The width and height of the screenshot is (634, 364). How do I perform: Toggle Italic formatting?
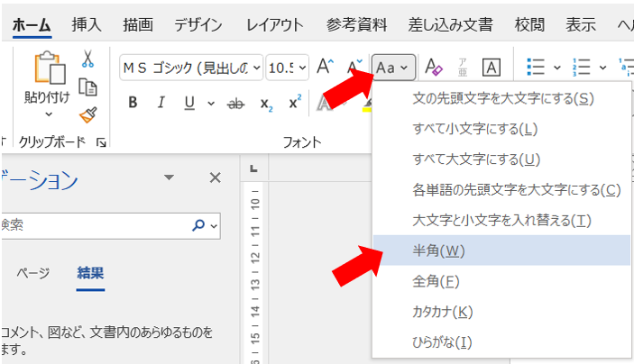click(161, 103)
